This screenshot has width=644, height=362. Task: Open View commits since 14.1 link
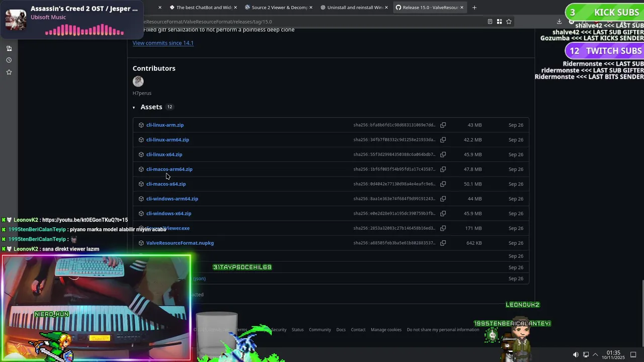tap(163, 43)
